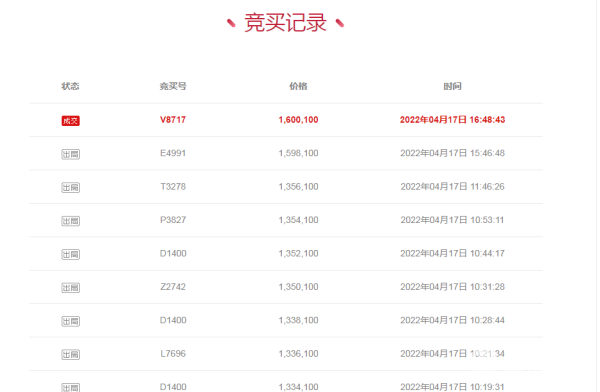Click the red 成交 status badge

coord(70,121)
